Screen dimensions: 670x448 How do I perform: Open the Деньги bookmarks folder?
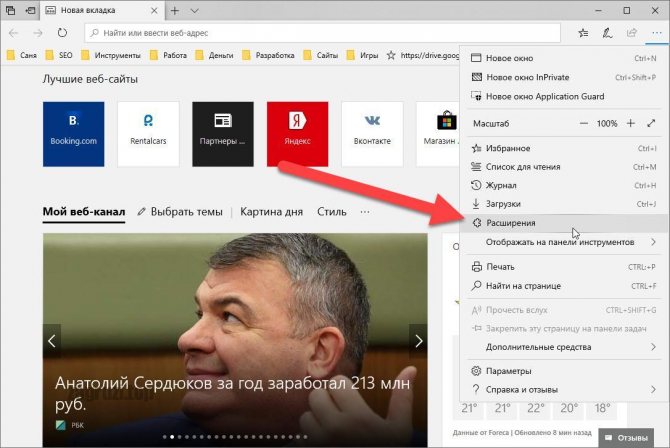coord(215,55)
